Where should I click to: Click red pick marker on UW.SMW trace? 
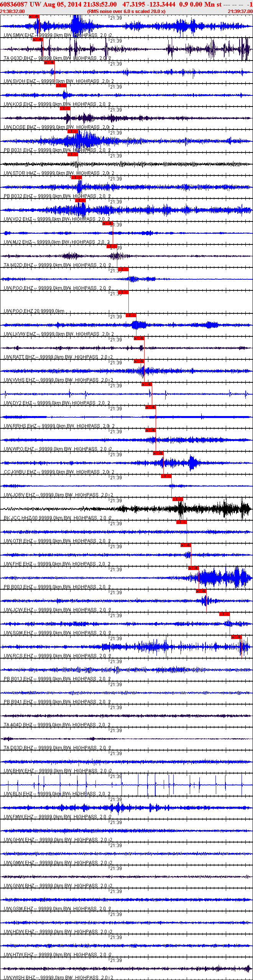[34, 16]
